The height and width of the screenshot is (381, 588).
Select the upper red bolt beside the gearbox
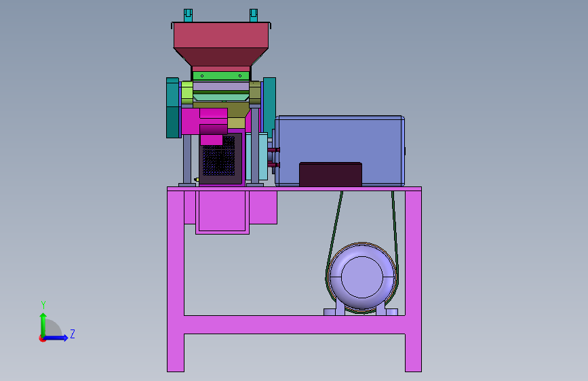(x=273, y=150)
